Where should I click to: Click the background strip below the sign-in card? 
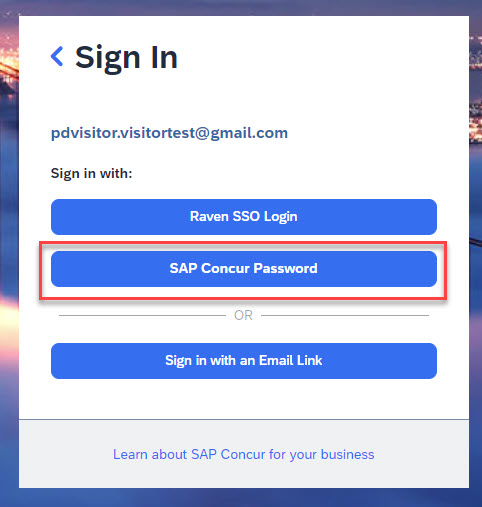click(x=241, y=498)
